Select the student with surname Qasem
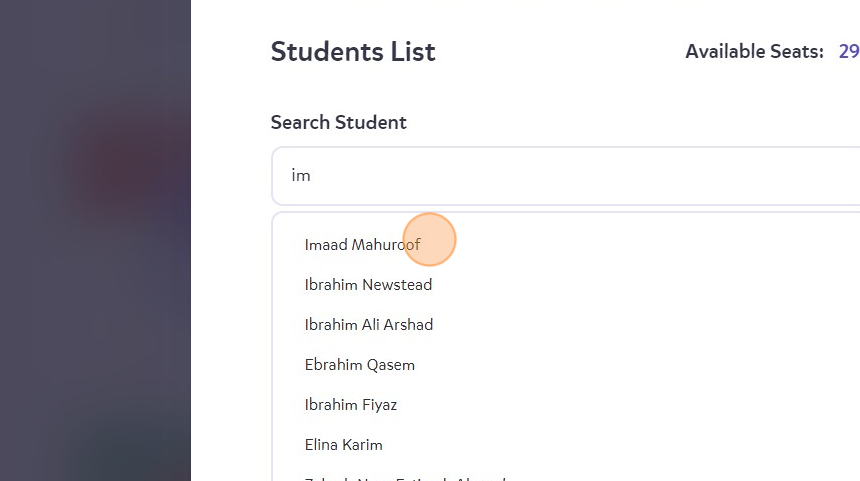 coord(359,365)
